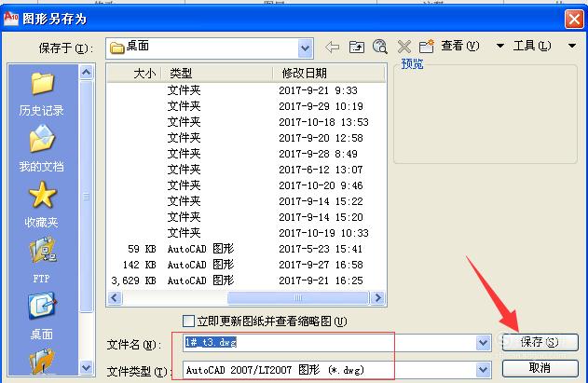
Task: Select the folder dated 2017-10-19 10:33
Action: 246,233
